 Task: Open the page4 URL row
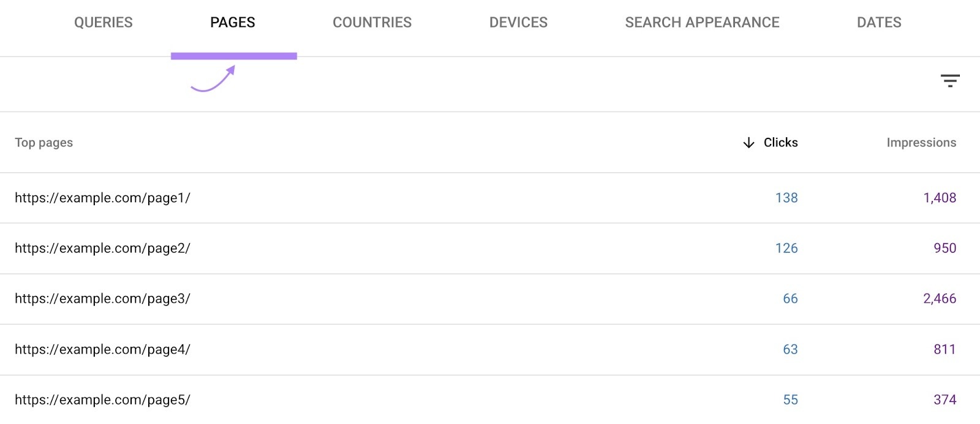tap(103, 349)
